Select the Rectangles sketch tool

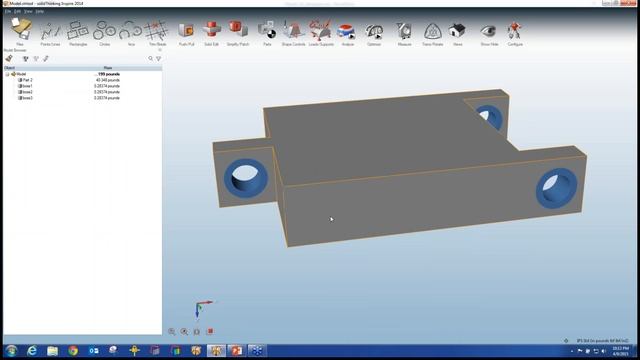point(78,33)
